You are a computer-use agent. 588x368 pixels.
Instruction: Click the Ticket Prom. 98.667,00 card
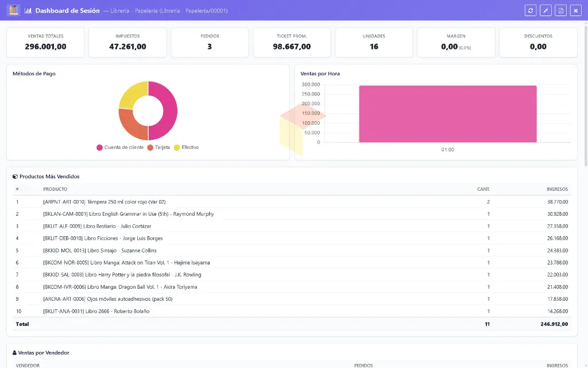click(292, 43)
